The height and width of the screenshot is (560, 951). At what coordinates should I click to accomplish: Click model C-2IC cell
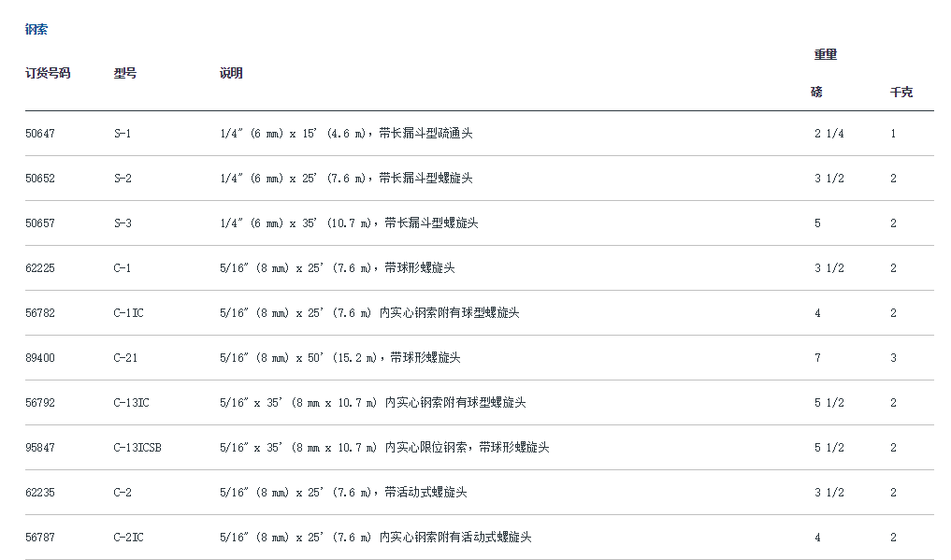pyautogui.click(x=129, y=538)
